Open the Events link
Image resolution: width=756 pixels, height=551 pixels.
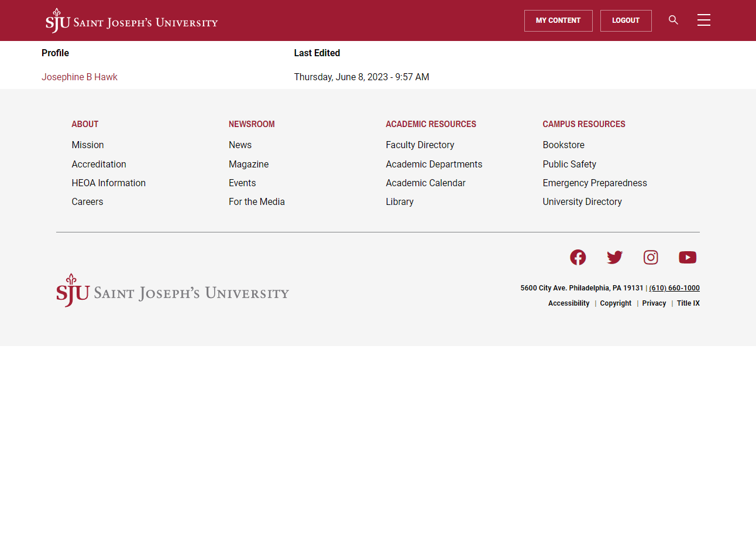click(242, 183)
